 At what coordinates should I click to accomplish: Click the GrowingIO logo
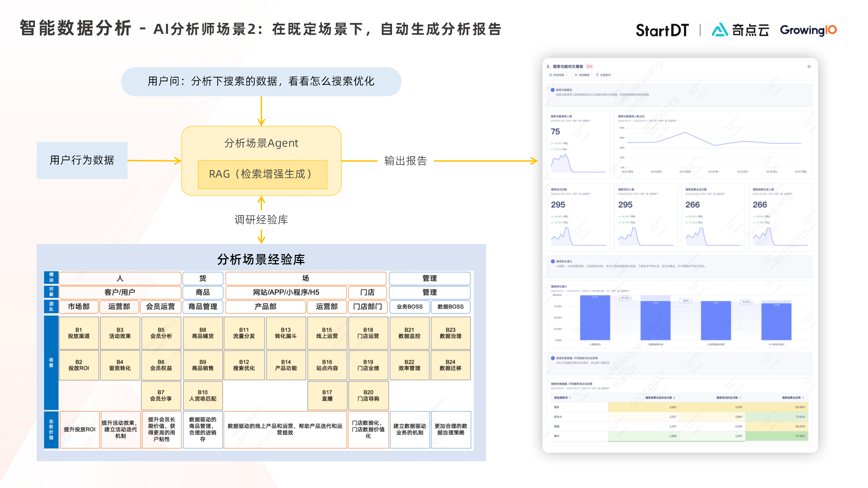tap(808, 30)
